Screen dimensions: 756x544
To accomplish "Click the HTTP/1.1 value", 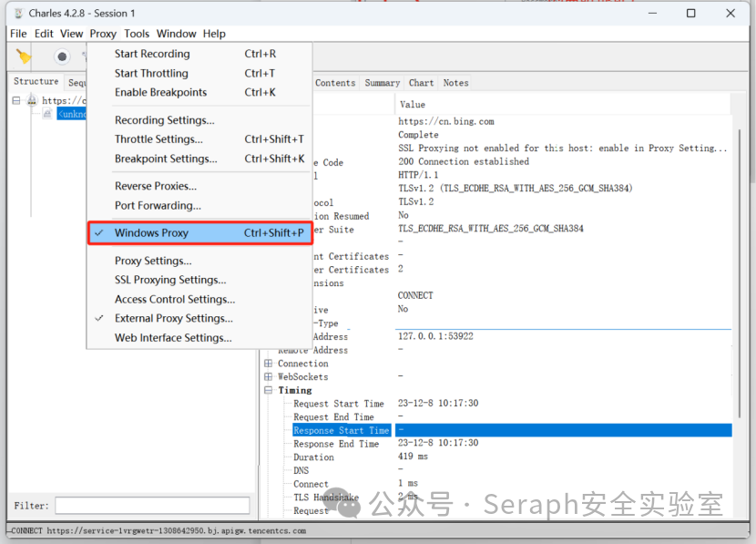I will (x=418, y=175).
